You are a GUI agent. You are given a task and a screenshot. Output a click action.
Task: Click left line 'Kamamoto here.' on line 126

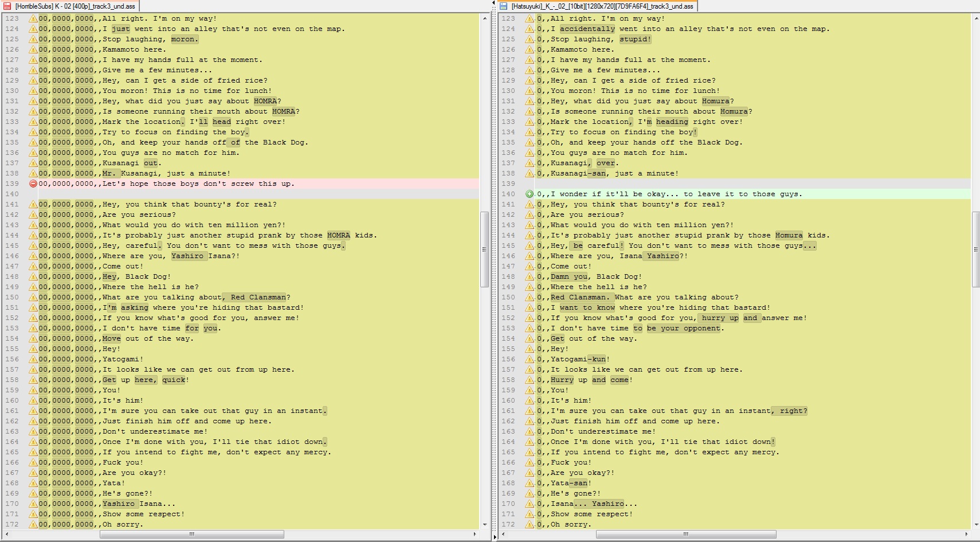pyautogui.click(x=134, y=49)
